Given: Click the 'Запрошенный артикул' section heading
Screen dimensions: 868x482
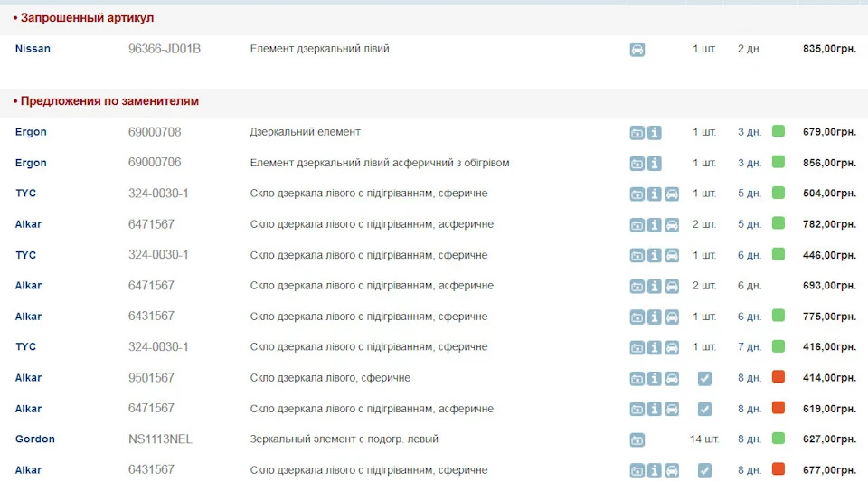Looking at the screenshot, I should tap(87, 18).
